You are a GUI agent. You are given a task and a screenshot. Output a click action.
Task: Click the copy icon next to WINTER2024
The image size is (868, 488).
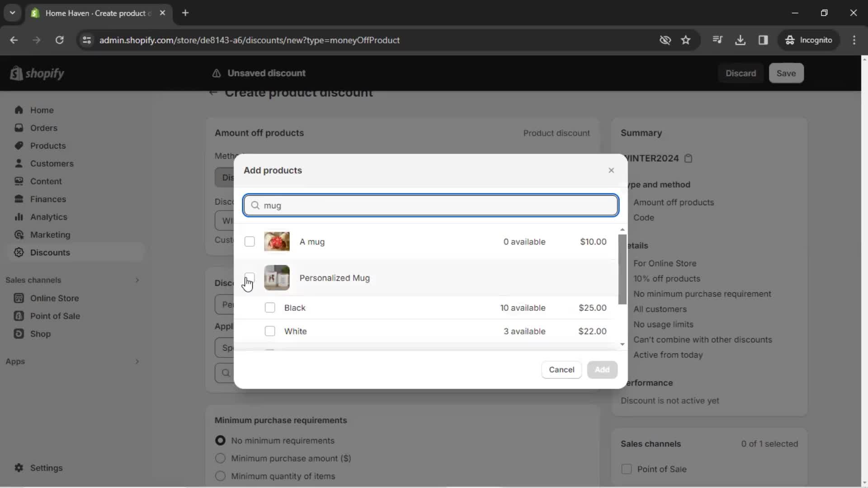(x=691, y=158)
